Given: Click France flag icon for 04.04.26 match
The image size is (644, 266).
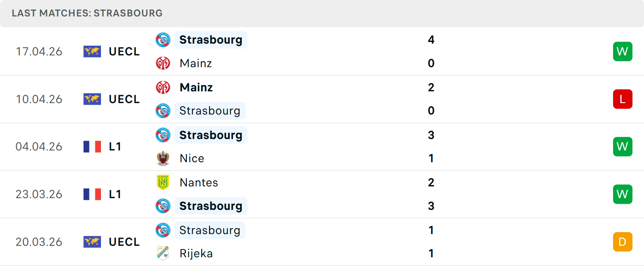Looking at the screenshot, I should point(92,147).
